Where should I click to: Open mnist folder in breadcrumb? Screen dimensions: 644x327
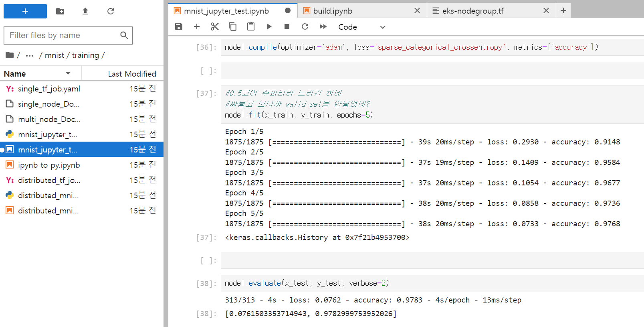[55, 55]
